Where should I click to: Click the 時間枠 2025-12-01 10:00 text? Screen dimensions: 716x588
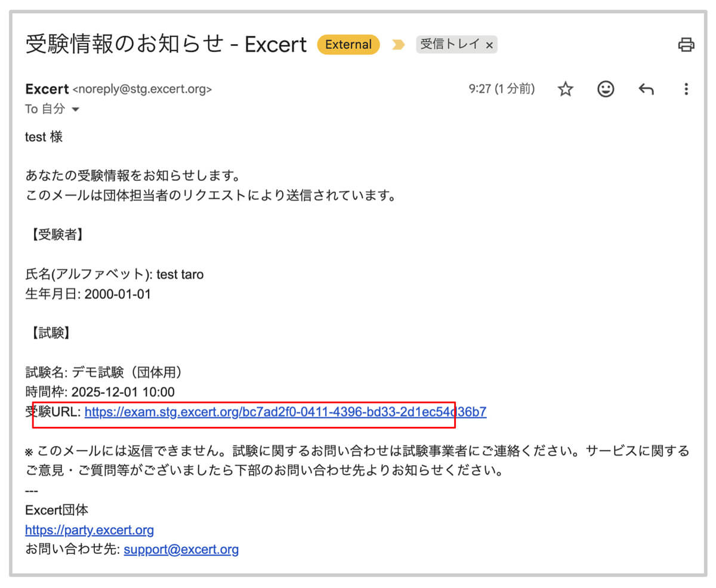[100, 392]
